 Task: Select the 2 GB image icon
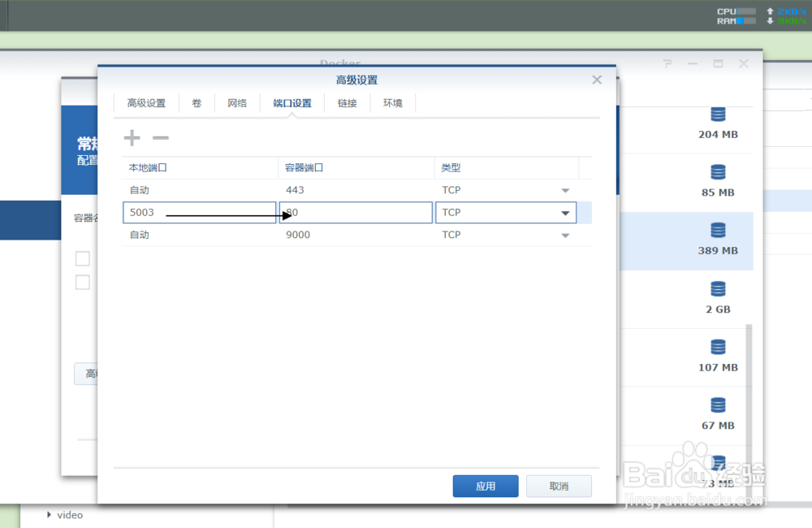point(718,288)
